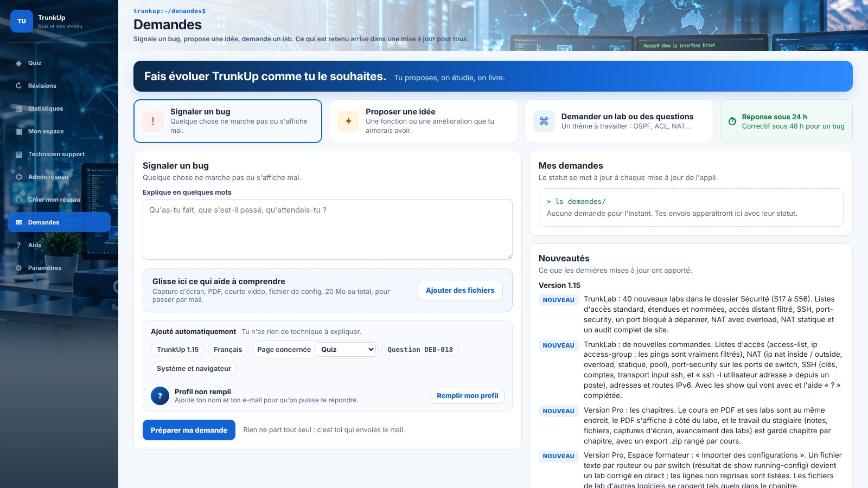Click the Demandes envelope icon
The width and height of the screenshot is (868, 488).
click(x=19, y=222)
